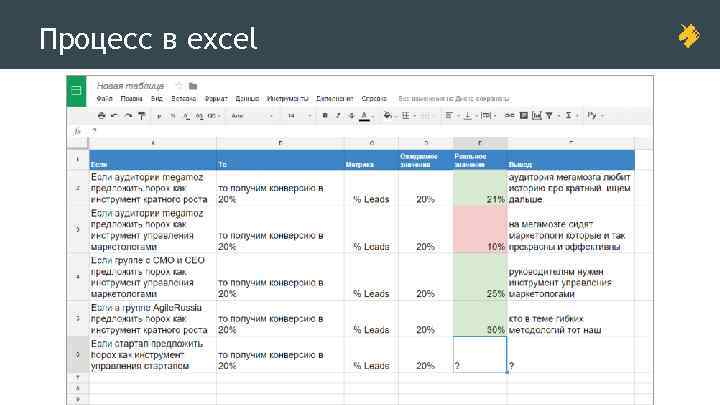720x405 pixels.
Task: Move document using the folder icon
Action: click(193, 86)
